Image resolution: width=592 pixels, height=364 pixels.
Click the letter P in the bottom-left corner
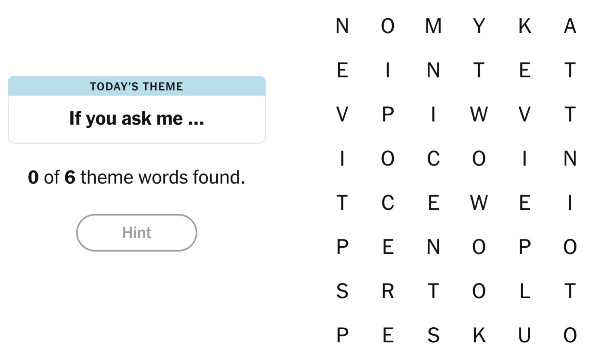(342, 334)
